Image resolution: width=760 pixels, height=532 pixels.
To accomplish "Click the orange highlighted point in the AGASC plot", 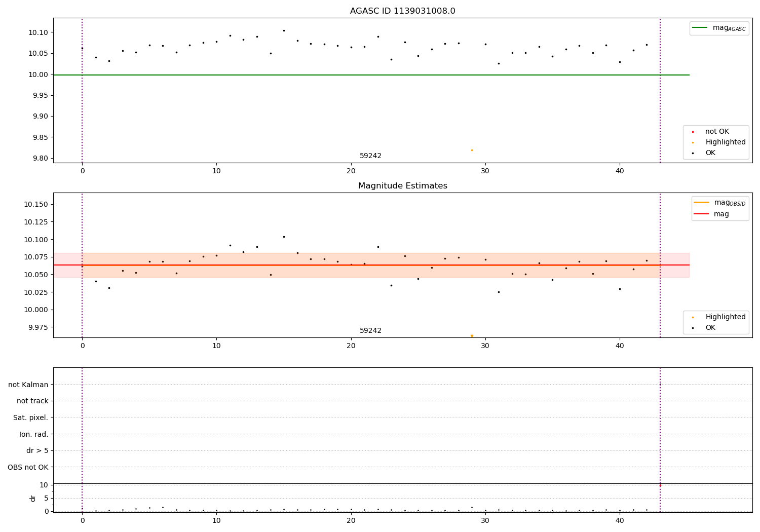I will [x=472, y=150].
